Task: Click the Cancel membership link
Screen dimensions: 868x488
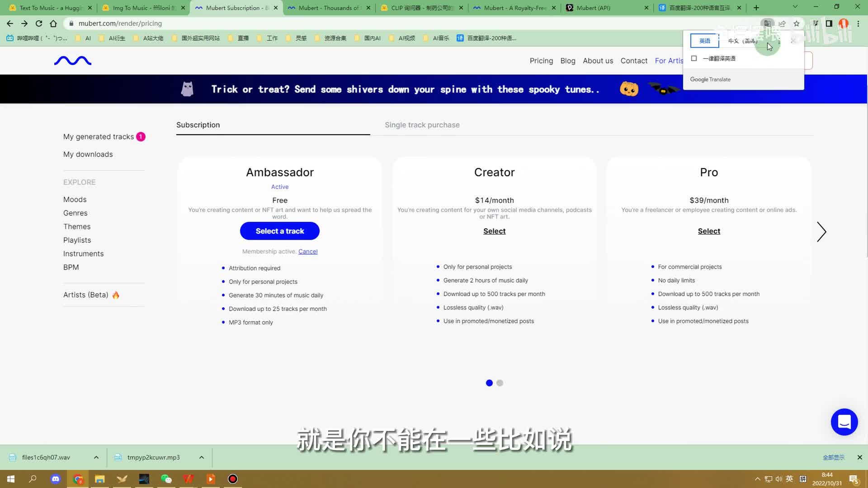Action: [x=308, y=252]
